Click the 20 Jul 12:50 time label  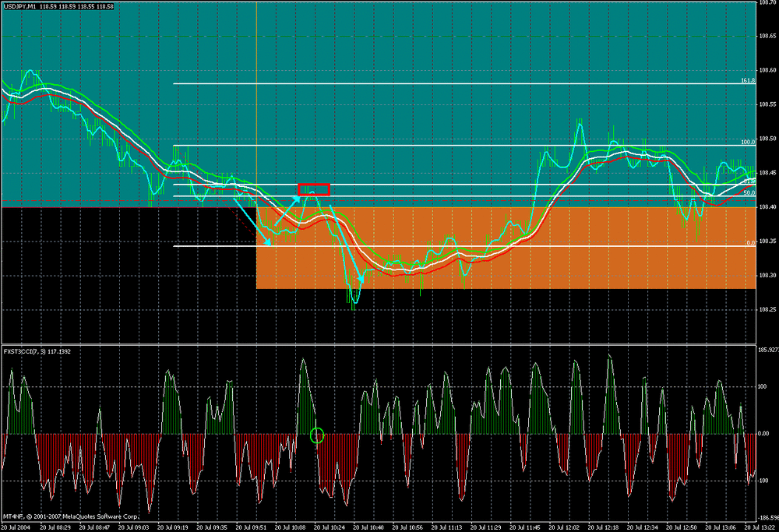pos(682,527)
